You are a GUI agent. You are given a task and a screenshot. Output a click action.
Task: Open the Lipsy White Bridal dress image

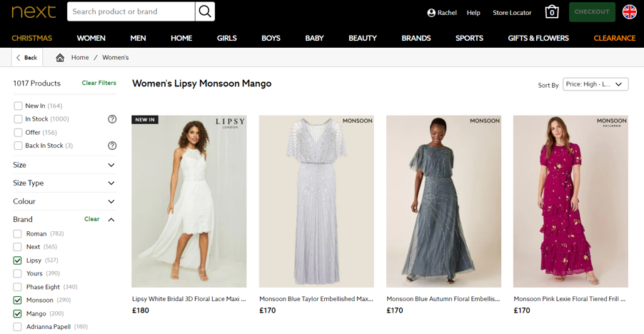click(189, 201)
